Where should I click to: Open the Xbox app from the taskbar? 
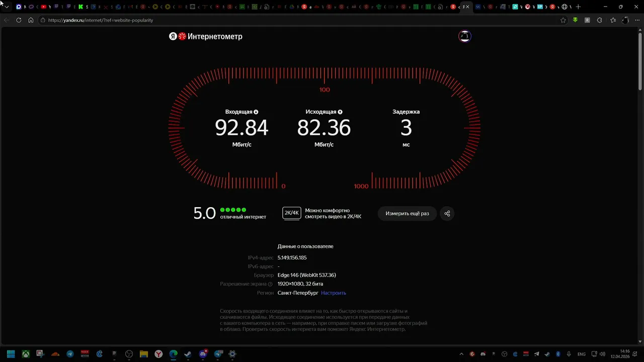pyautogui.click(x=26, y=354)
